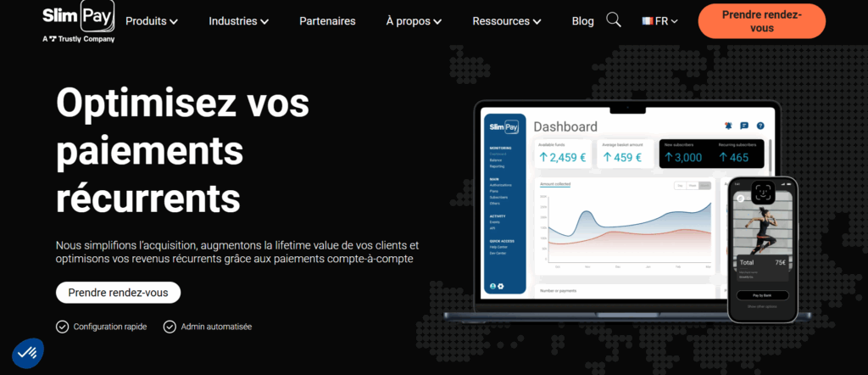
Task: Click the Admin automatisée text
Action: click(216, 327)
